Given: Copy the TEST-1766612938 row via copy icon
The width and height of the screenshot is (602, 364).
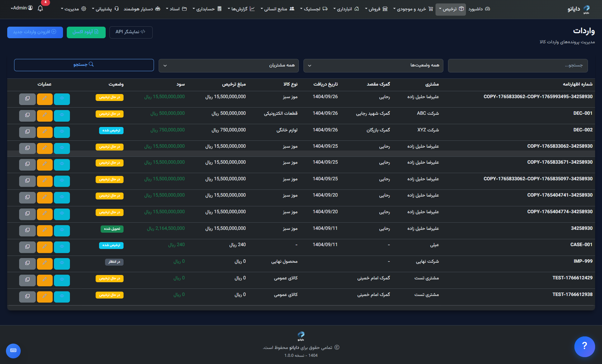Looking at the screenshot, I should click(27, 296).
